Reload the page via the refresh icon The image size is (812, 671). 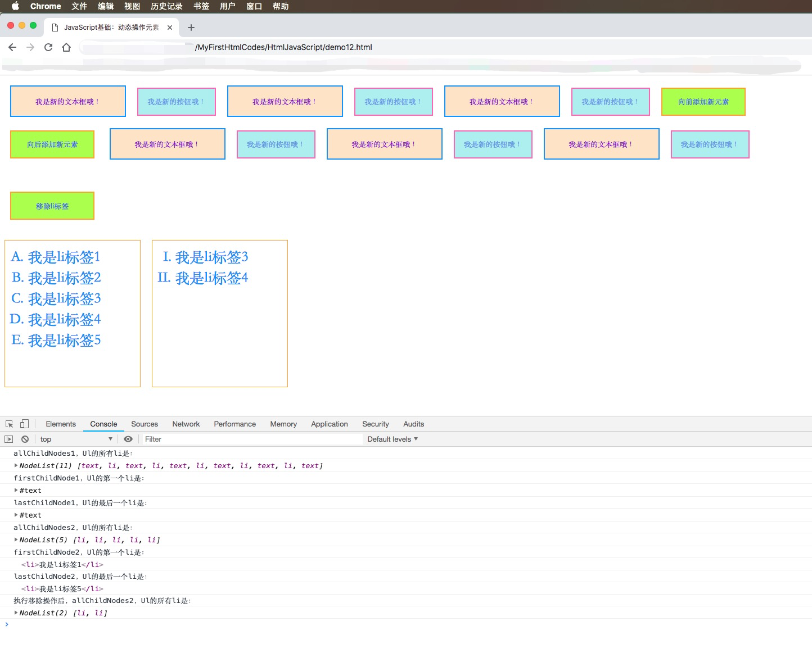point(48,47)
